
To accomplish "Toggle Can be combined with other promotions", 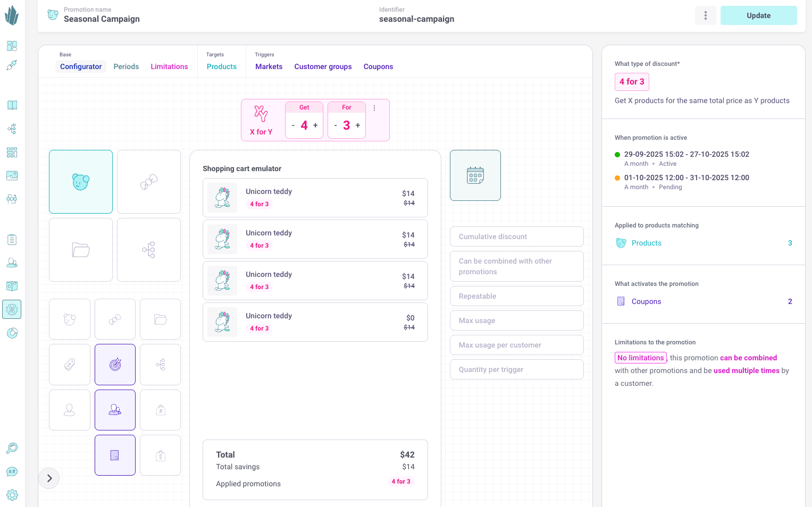I will point(516,266).
